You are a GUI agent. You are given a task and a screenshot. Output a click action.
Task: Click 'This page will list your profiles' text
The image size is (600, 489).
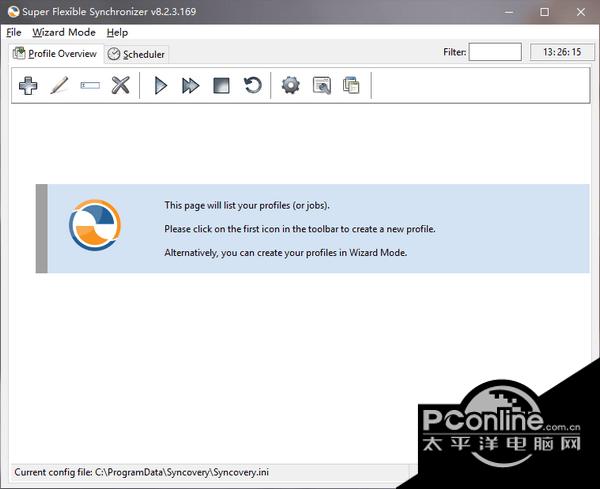[247, 205]
